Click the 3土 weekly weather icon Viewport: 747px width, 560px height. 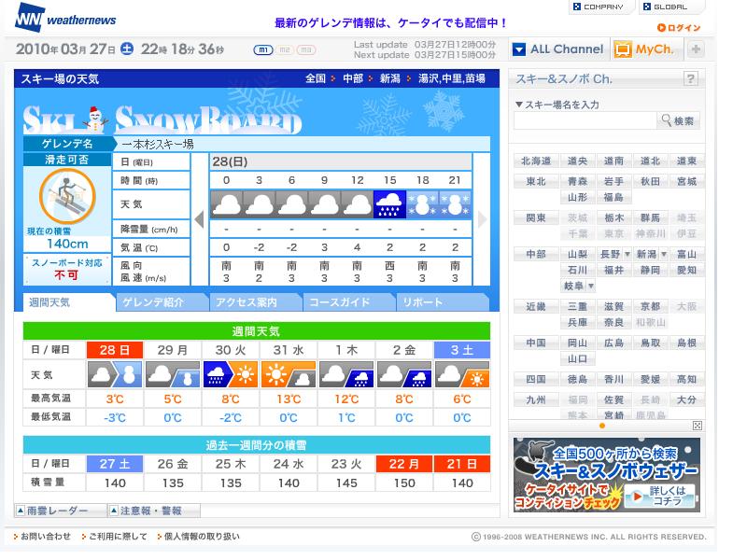tap(462, 374)
